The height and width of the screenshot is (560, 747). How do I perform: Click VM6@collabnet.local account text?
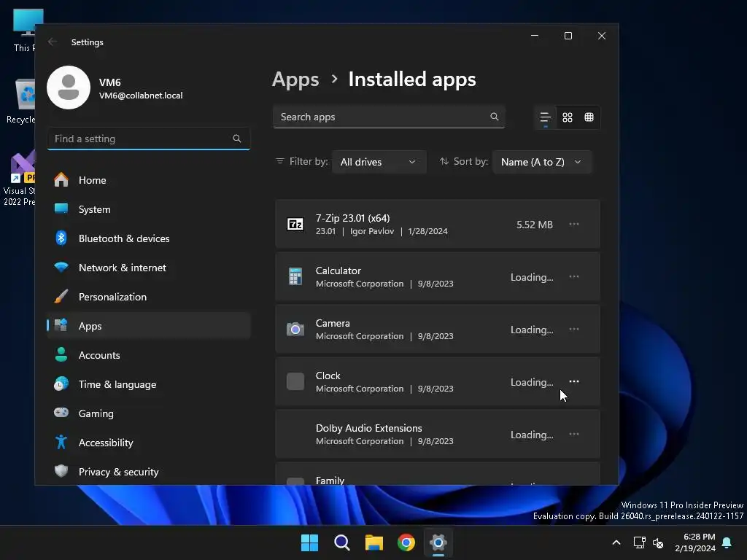coord(141,96)
